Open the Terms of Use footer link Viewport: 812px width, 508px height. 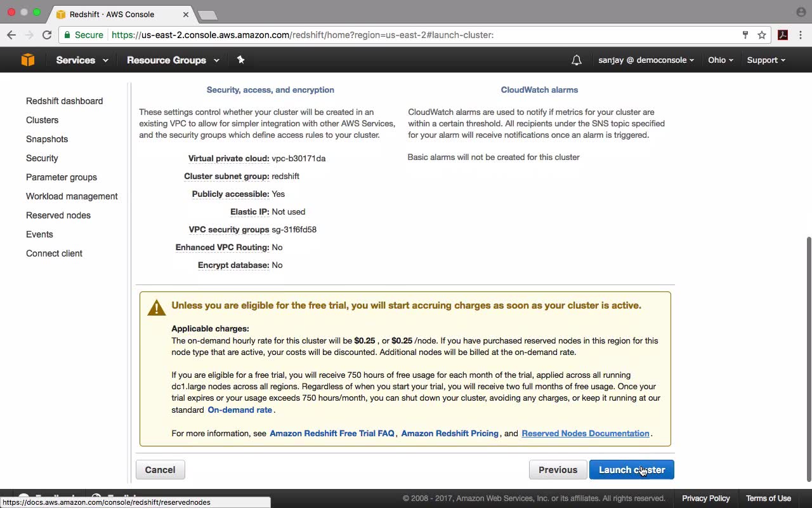(768, 498)
